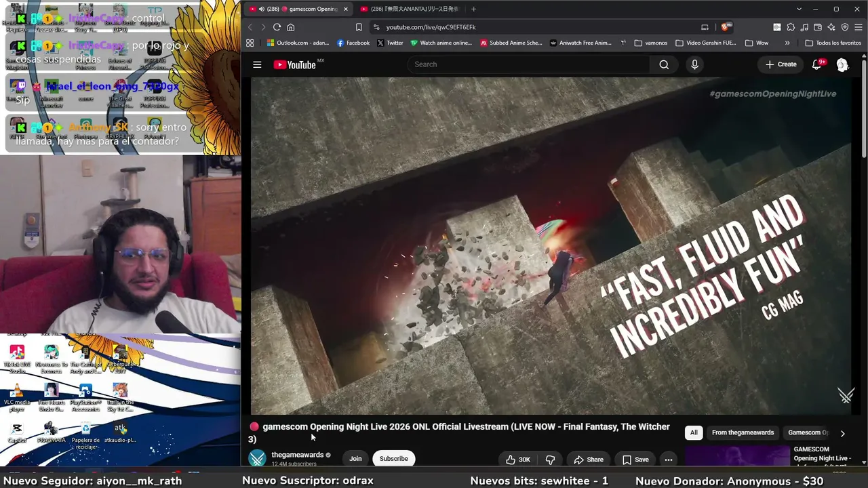This screenshot has height=488, width=868.
Task: Open TikTok LIVE Studio desktop shortcut
Action: 17,359
